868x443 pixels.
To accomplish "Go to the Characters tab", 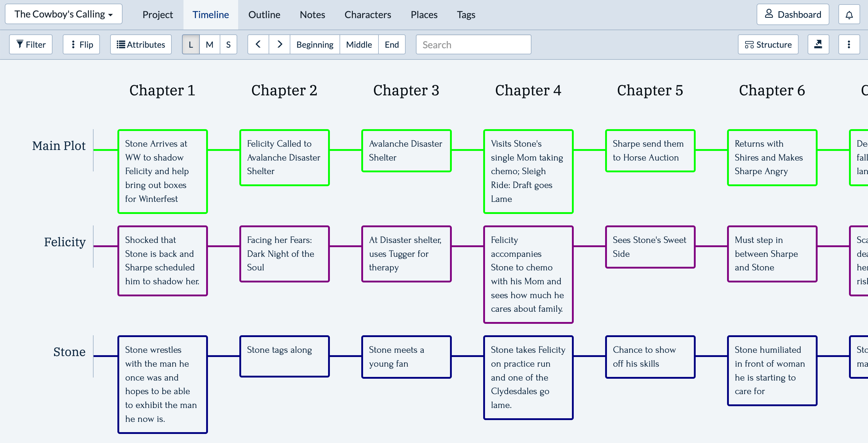I will pyautogui.click(x=367, y=15).
